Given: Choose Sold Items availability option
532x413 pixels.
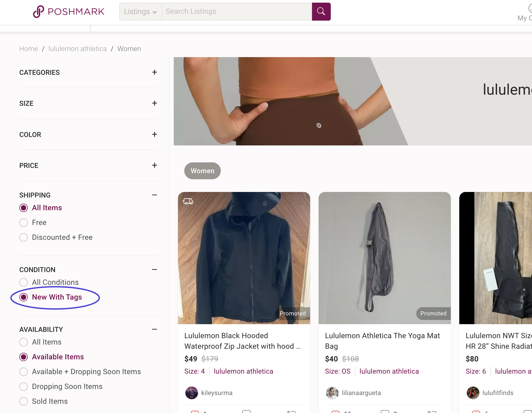Looking at the screenshot, I should 24,401.
